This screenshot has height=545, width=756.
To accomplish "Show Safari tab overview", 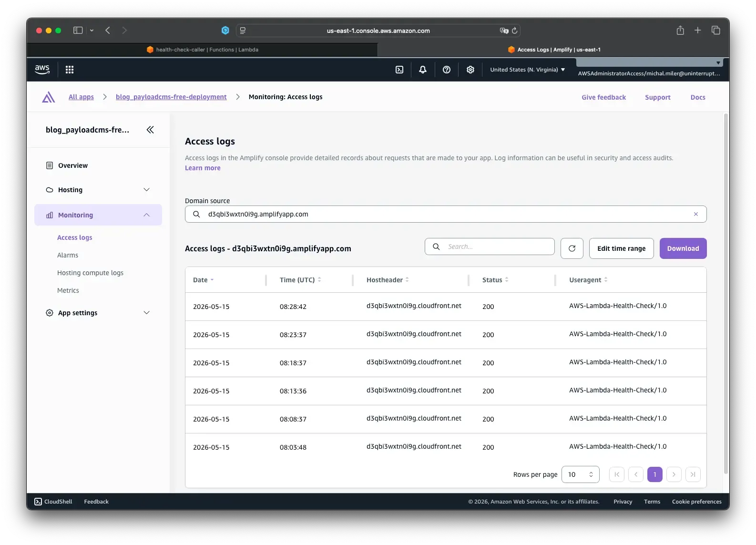I will point(716,31).
